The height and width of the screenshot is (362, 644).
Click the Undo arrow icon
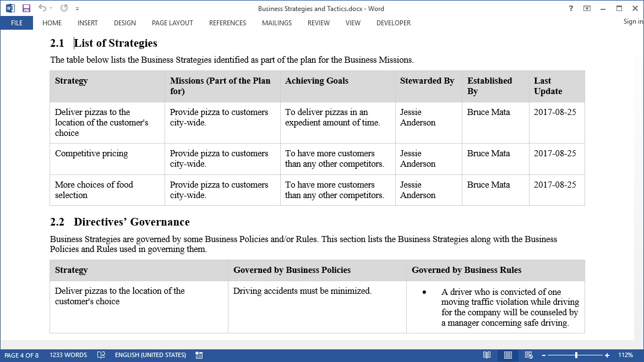point(42,8)
